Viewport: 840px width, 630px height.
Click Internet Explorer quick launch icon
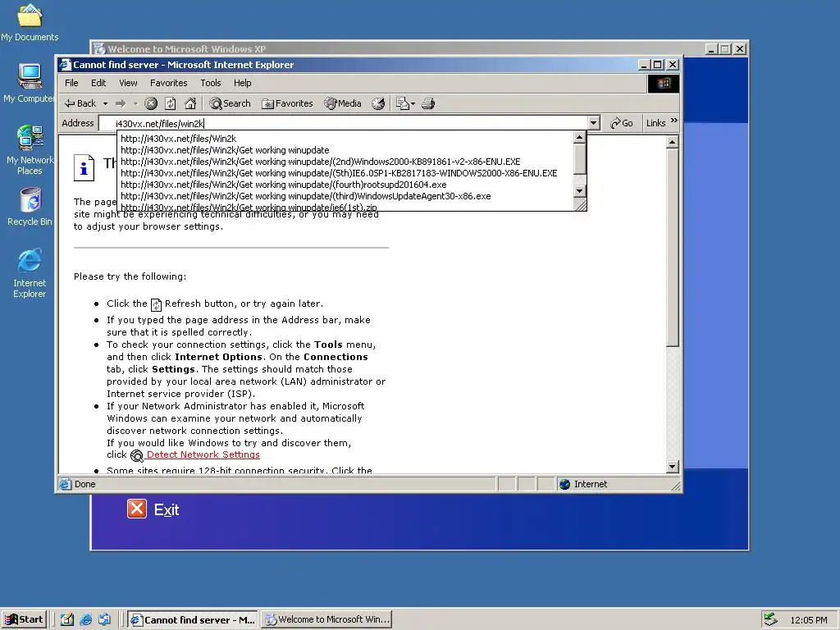coord(85,620)
